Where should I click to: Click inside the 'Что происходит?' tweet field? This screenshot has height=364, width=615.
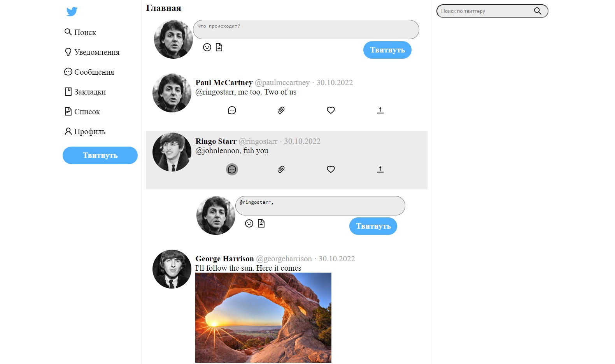click(x=306, y=29)
